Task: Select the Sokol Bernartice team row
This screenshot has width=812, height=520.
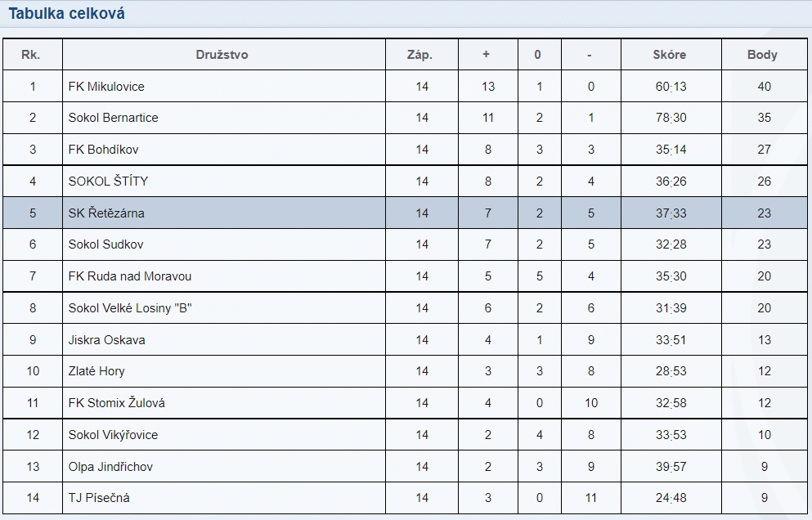Action: [405, 118]
